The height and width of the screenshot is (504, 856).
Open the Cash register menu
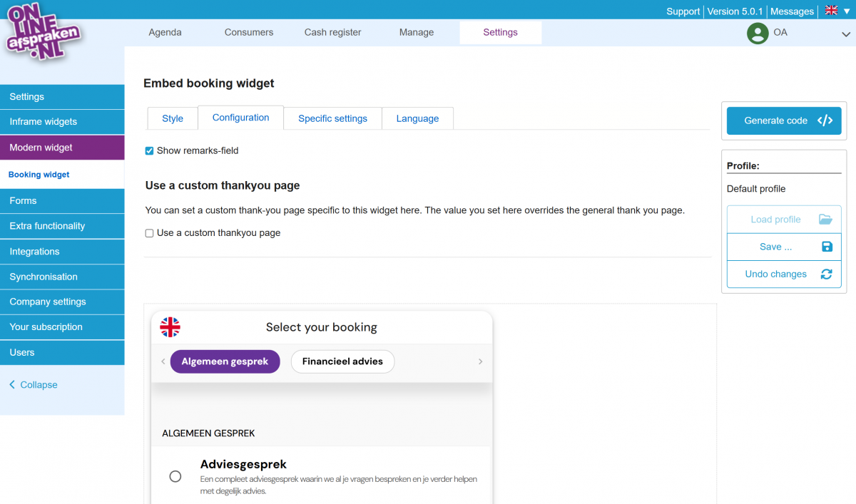click(x=332, y=32)
